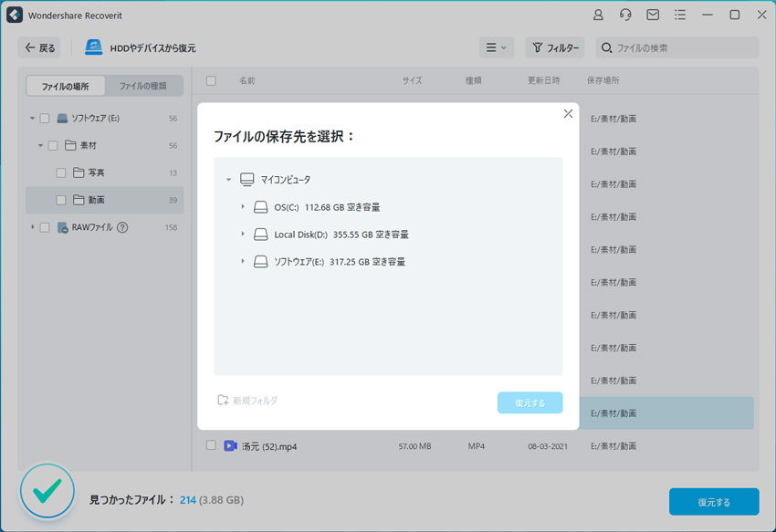Check the 写真 folder checkbox
Viewport: 776px width, 532px height.
(61, 172)
